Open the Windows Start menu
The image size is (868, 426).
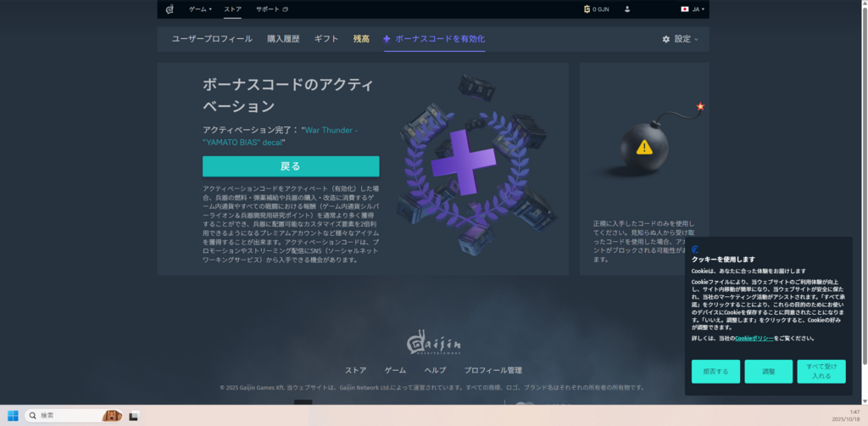(13, 416)
